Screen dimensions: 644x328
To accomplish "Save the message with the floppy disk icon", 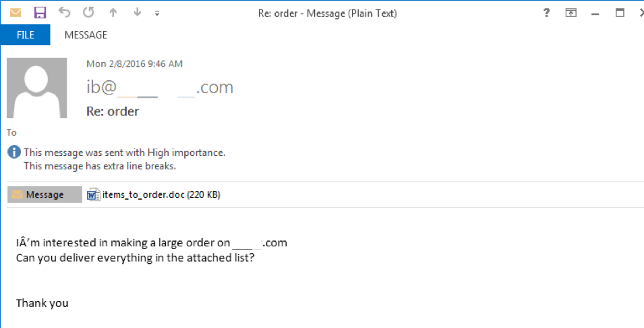I will 40,13.
